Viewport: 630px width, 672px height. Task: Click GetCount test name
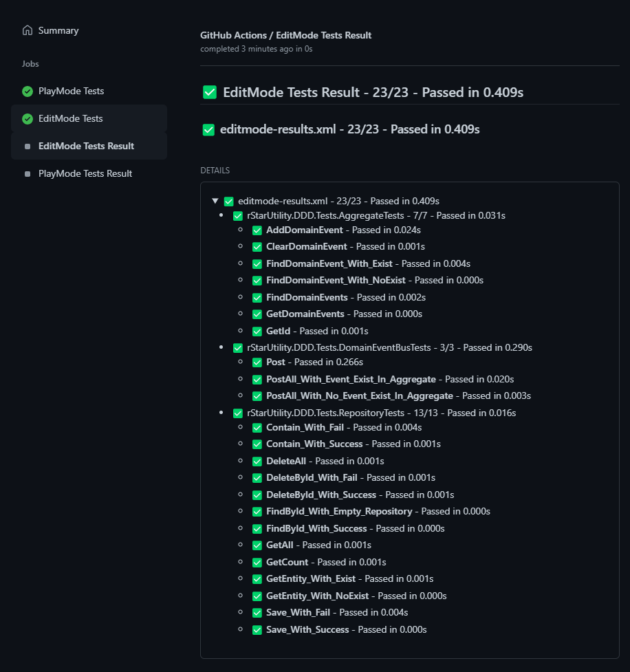(287, 562)
